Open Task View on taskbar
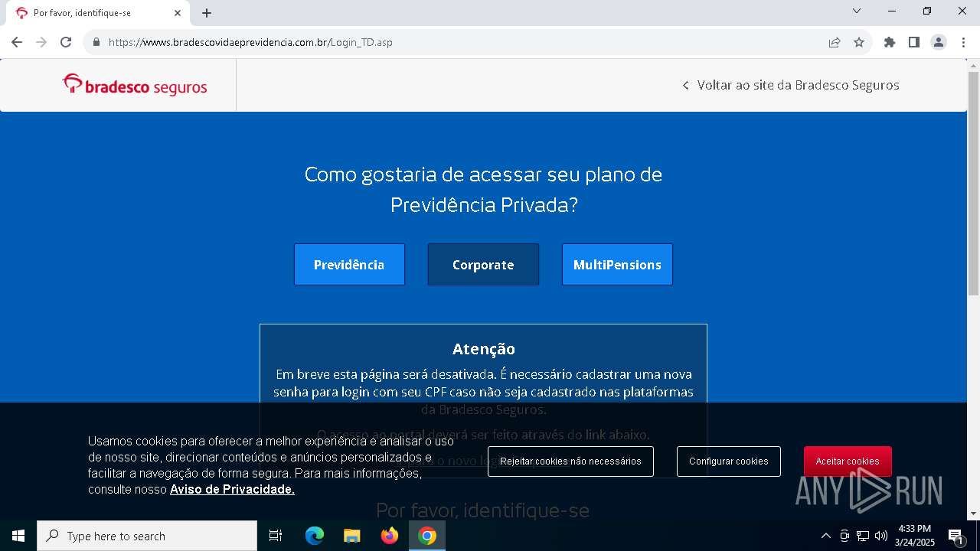This screenshot has height=551, width=980. (276, 536)
